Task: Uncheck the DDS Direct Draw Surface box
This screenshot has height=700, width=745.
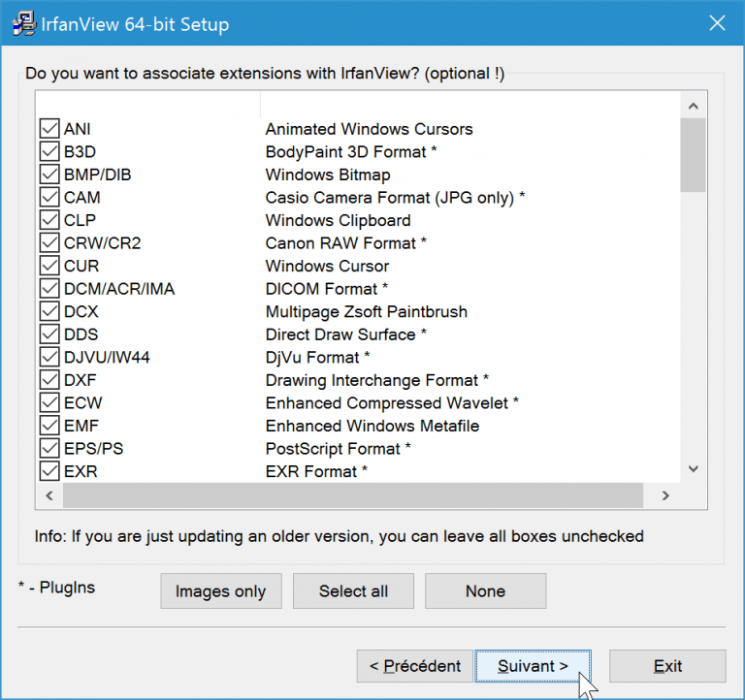Action: click(49, 334)
